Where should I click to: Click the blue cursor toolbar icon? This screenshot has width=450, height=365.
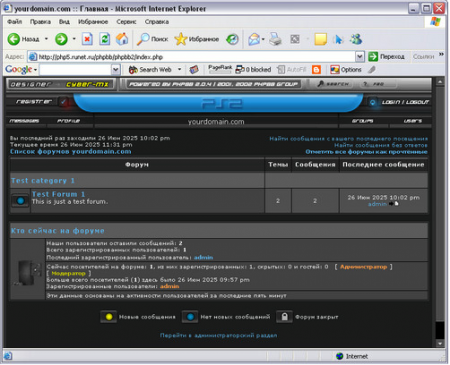(x=339, y=39)
